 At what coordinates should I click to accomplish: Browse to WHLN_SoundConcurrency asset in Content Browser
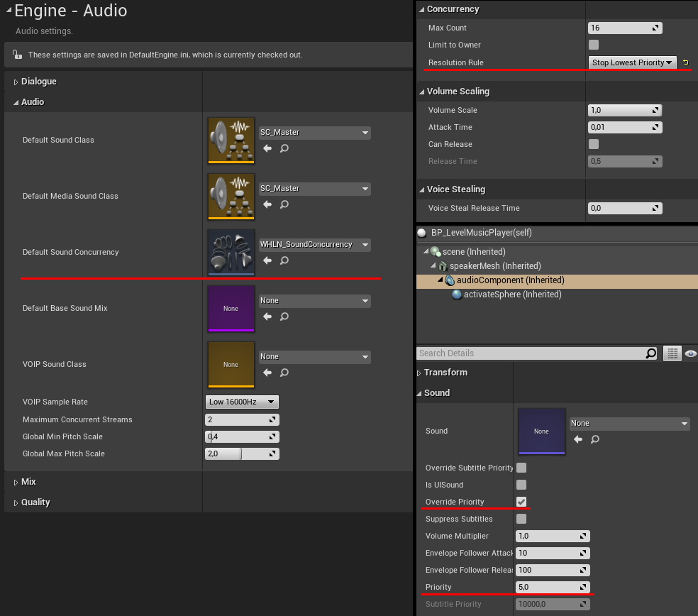[284, 260]
